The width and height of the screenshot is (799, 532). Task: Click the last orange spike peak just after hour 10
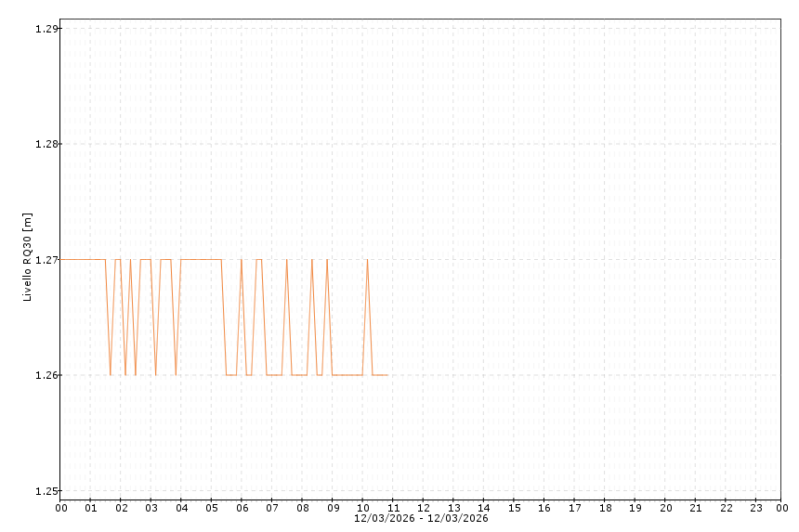click(x=367, y=260)
